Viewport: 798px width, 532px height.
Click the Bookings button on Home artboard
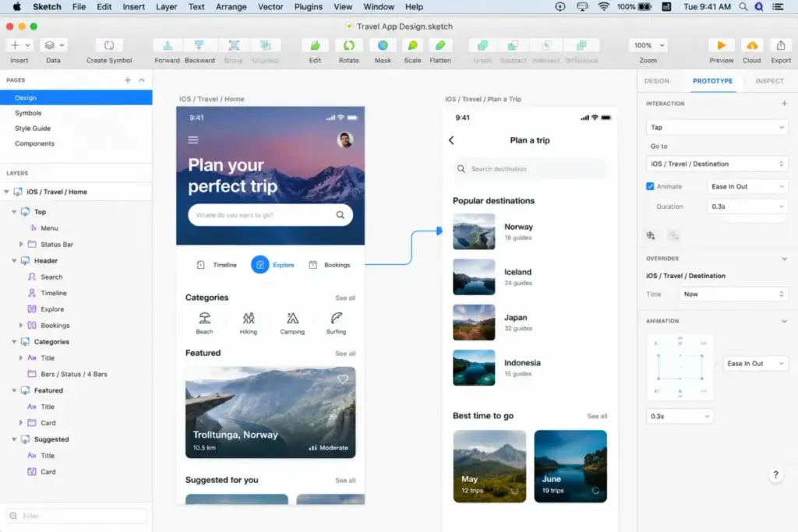[330, 265]
